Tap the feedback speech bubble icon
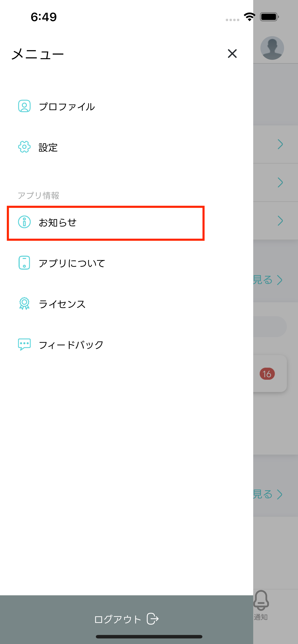Image resolution: width=298 pixels, height=644 pixels. (x=24, y=344)
